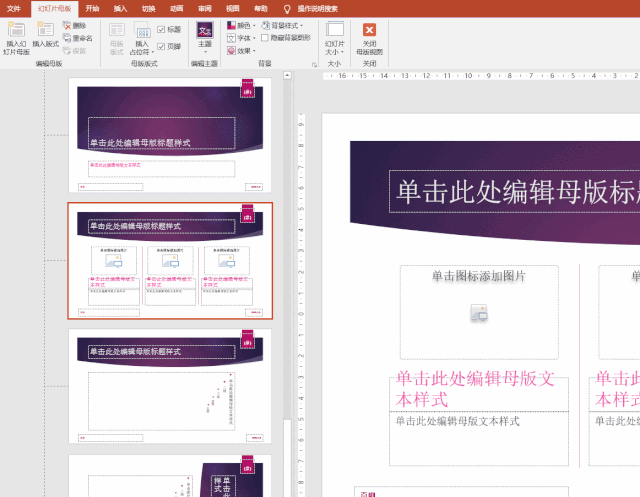Switch to the Insert (插入) tab
This screenshot has height=497, width=640.
pyautogui.click(x=120, y=8)
